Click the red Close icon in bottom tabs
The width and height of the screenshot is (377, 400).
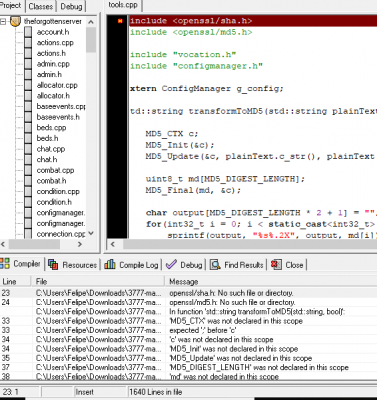coord(276,265)
